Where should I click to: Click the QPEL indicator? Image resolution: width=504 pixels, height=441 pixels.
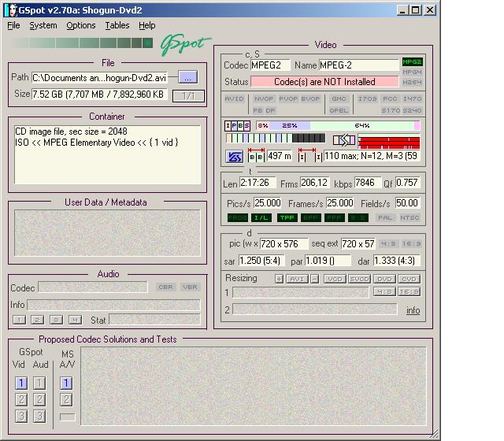click(x=339, y=110)
